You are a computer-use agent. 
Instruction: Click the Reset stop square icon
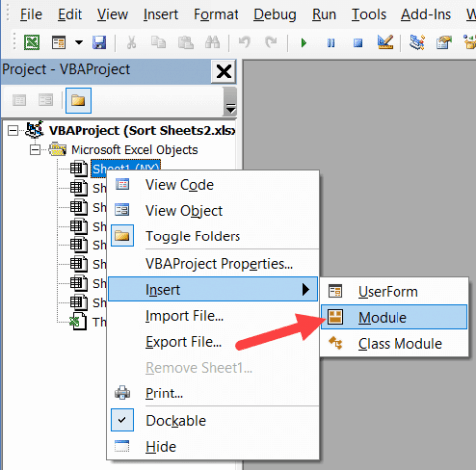coord(358,43)
